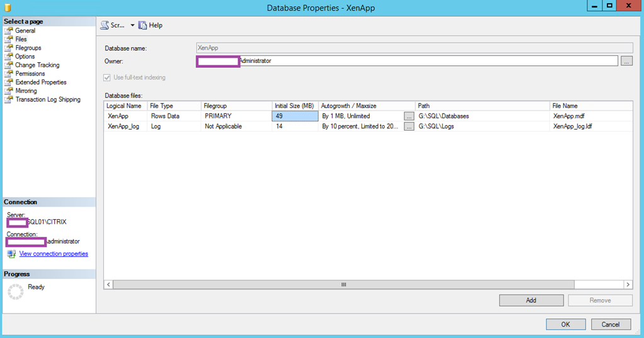Click the Autogrowth / Maxsize column header
Image resolution: width=644 pixels, height=338 pixels.
click(367, 106)
